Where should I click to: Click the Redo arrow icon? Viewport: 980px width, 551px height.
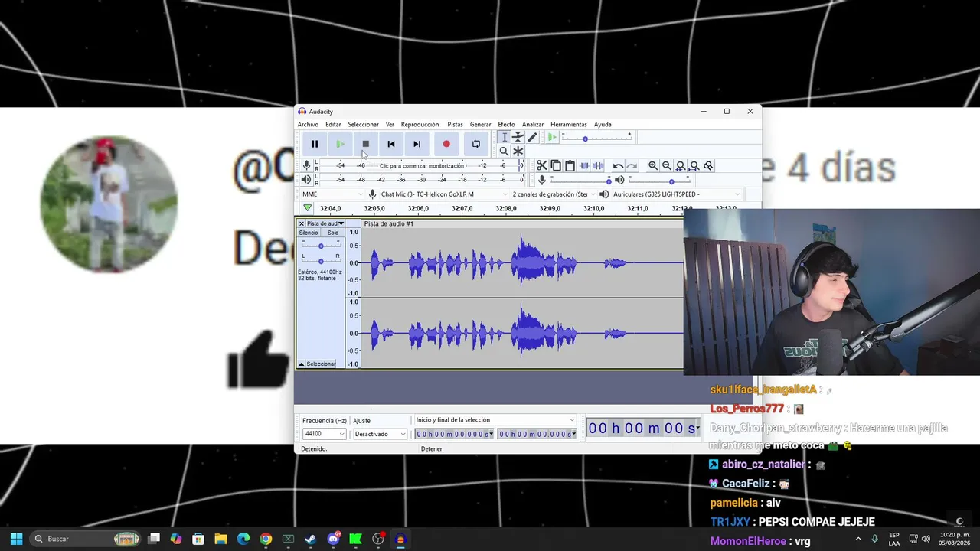(632, 165)
